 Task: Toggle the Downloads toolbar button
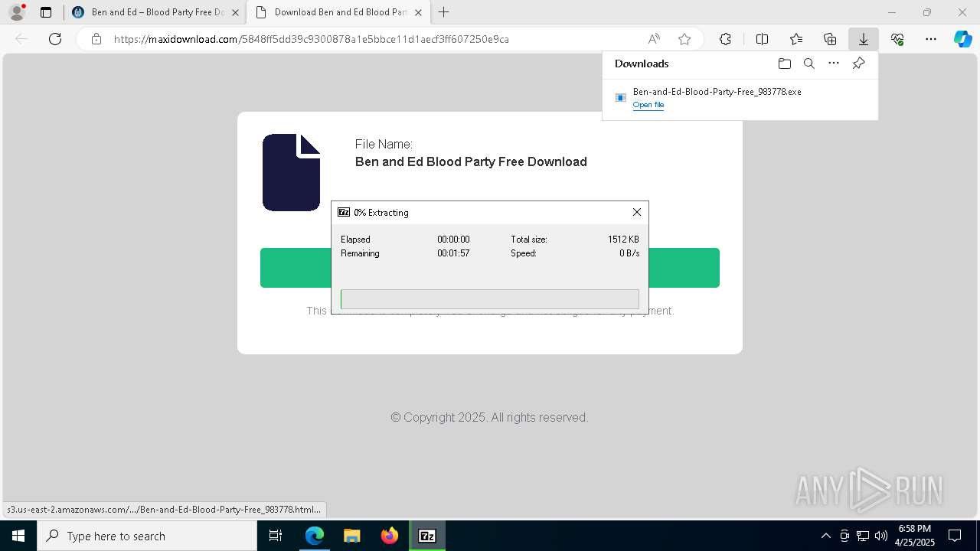[864, 39]
